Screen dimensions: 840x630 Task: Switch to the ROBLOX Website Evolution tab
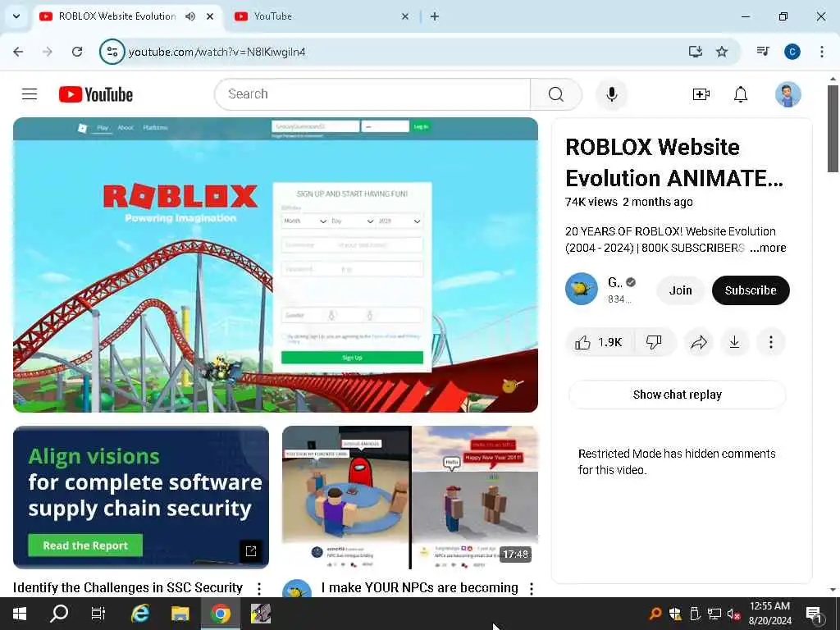click(x=116, y=16)
